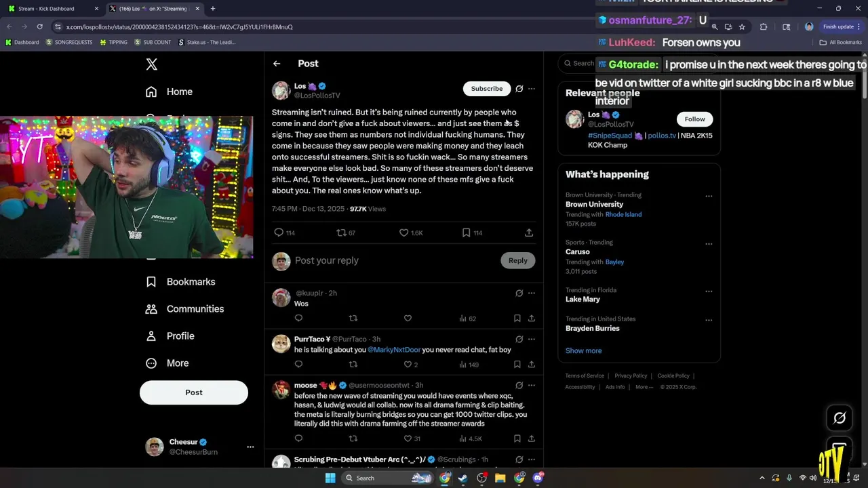
Task: Reload the page in the browser
Action: 40,27
